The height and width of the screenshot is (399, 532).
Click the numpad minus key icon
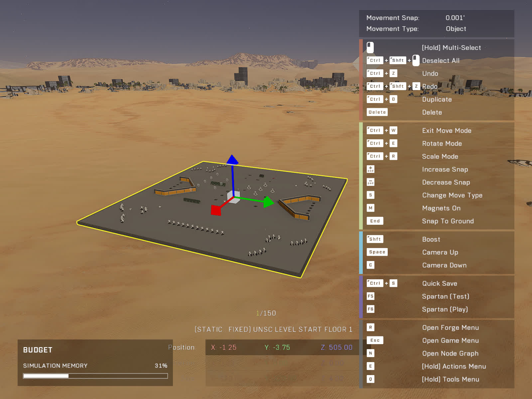point(370,182)
